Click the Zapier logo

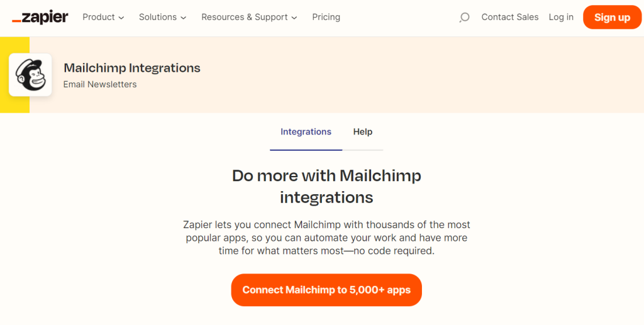click(40, 18)
